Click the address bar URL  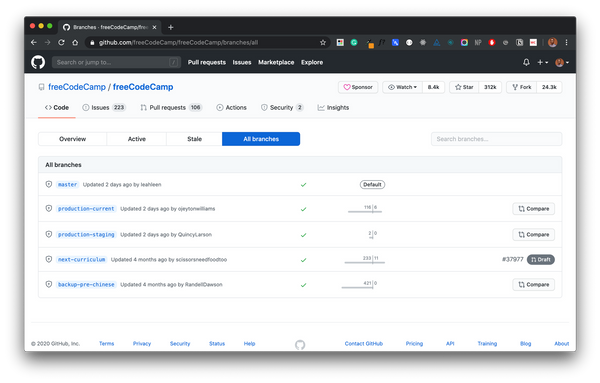tap(178, 42)
